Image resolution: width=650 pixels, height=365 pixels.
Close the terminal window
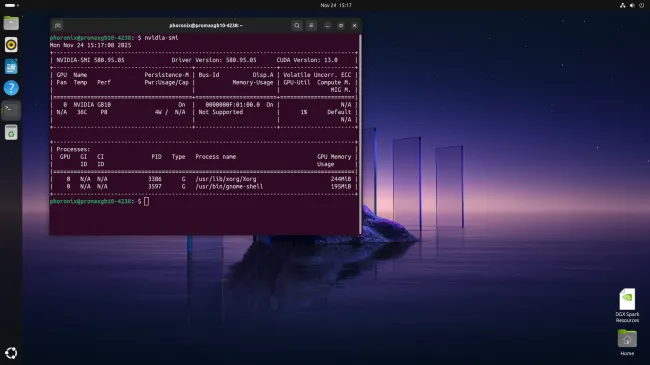tap(354, 25)
